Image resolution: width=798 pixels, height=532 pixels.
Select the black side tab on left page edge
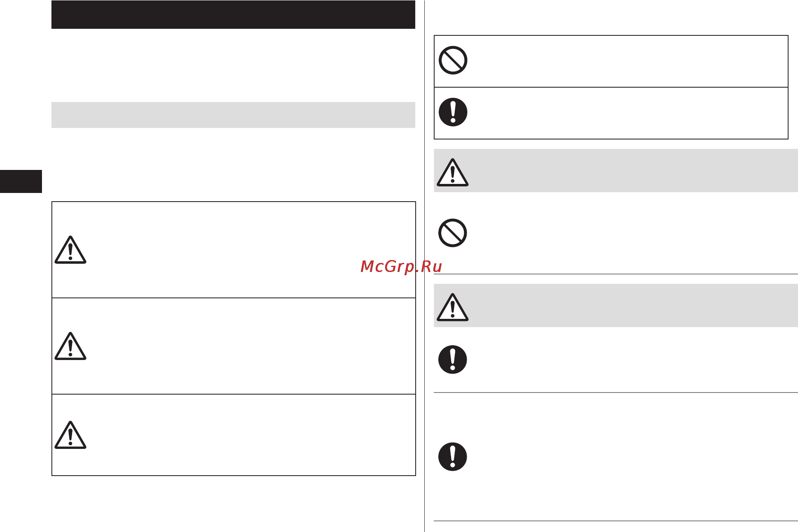click(21, 181)
